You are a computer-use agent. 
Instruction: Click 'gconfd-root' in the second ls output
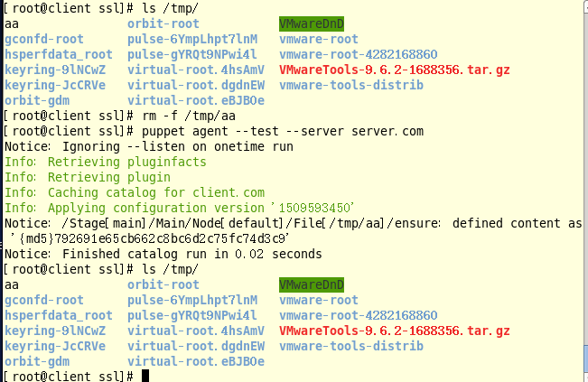pos(44,301)
